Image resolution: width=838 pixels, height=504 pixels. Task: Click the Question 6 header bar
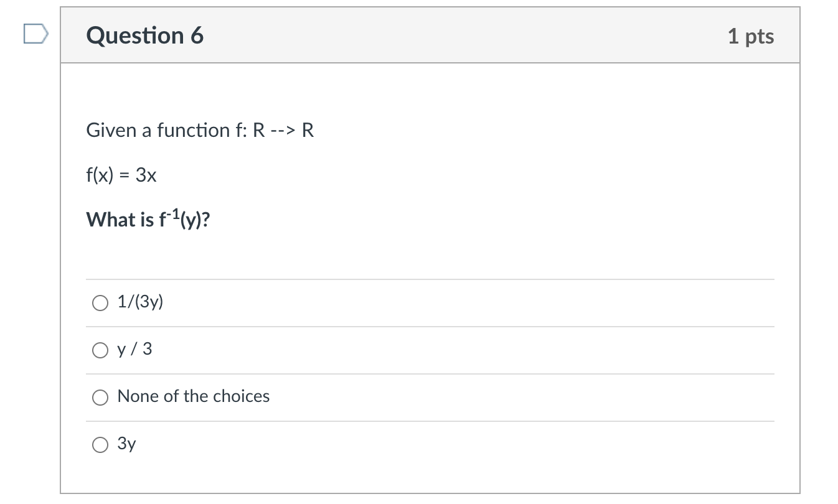[430, 35]
